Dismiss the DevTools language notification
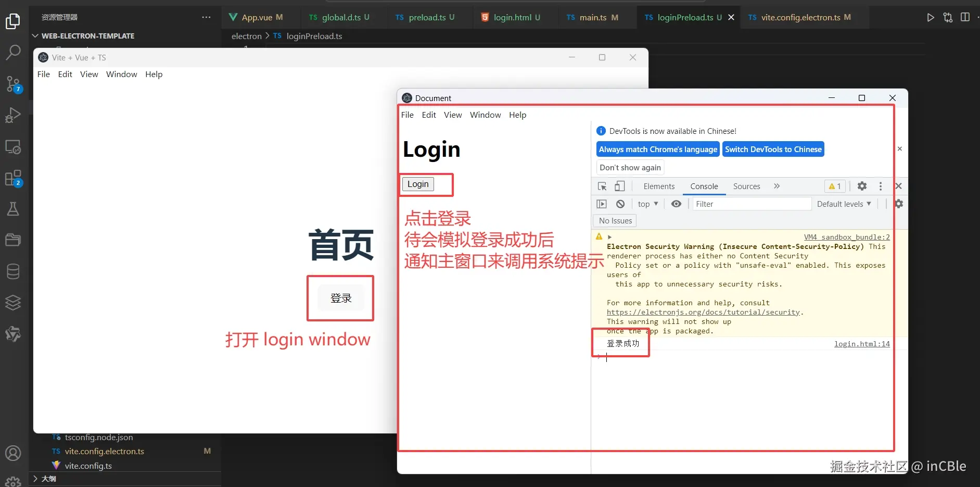980x487 pixels. pyautogui.click(x=899, y=149)
